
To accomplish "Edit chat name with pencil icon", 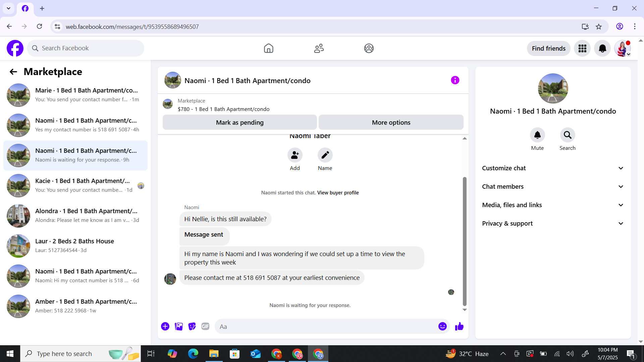I will point(325,155).
